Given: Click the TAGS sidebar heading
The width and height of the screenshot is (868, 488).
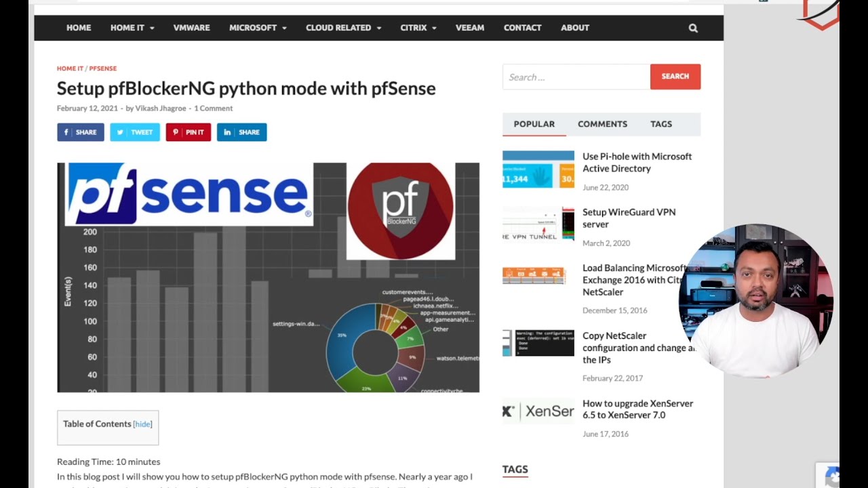Looking at the screenshot, I should click(x=515, y=469).
